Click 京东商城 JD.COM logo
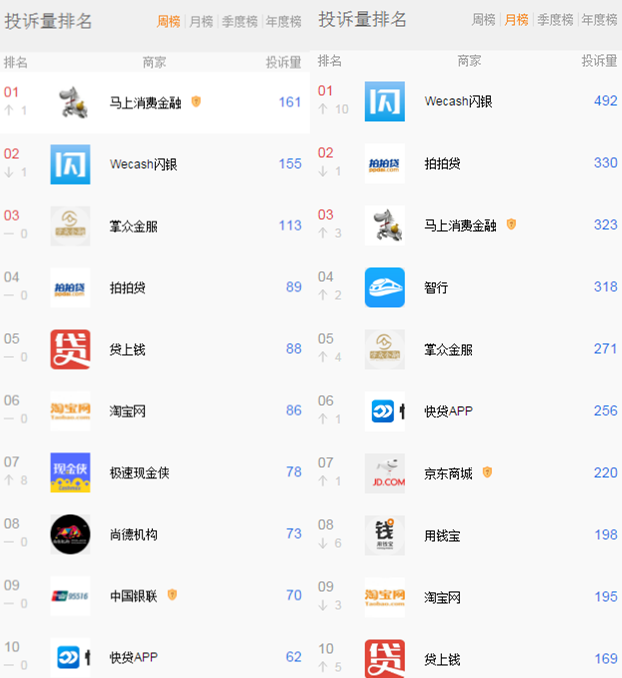This screenshot has height=678, width=622. (x=385, y=473)
